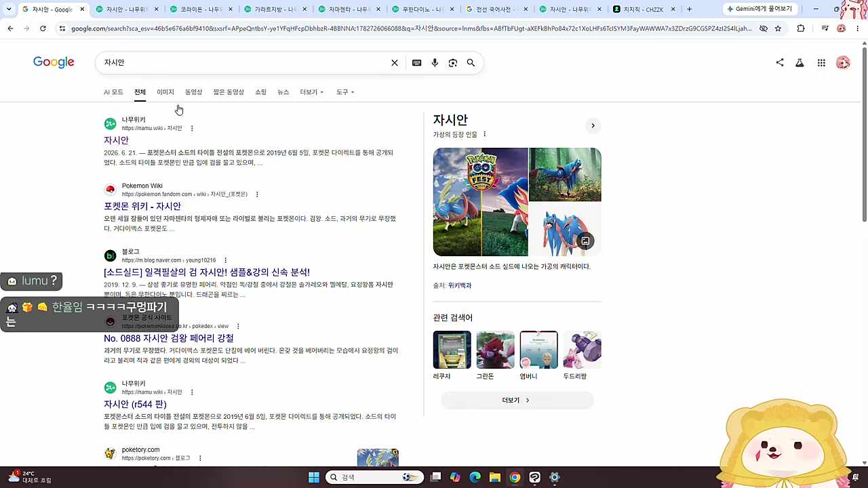This screenshot has width=868, height=488.
Task: Open the 자시안 (r544 판) result
Action: [x=135, y=404]
